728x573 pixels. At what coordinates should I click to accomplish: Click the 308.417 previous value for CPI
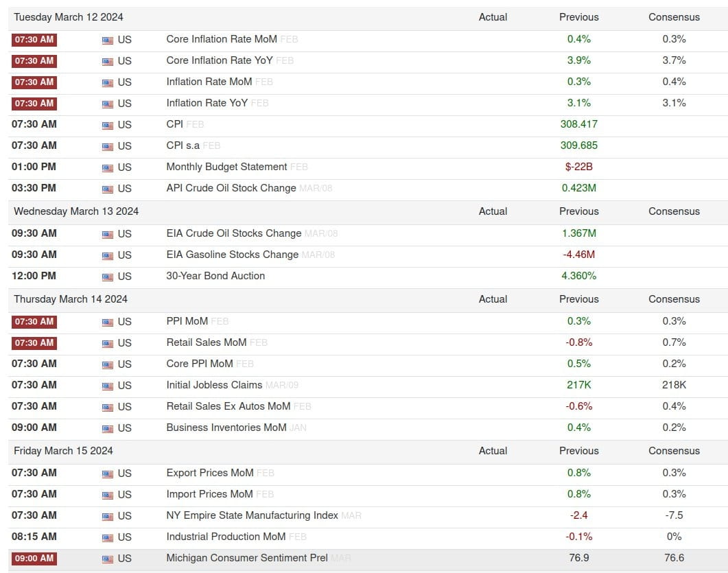580,125
